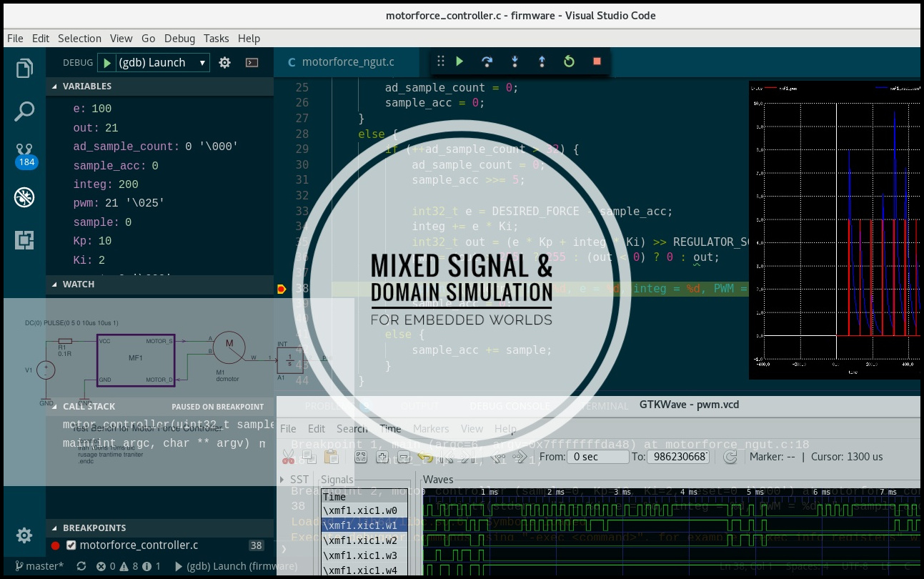Click the Cut icon in GTKWave toolbar
Screen dimensions: 924x579
[x=288, y=457]
